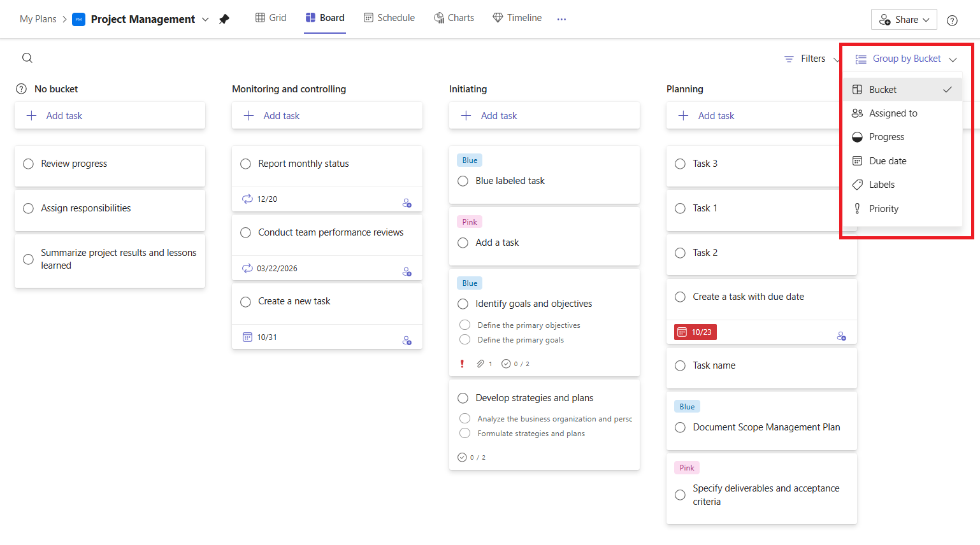The width and height of the screenshot is (980, 545).
Task: Open the Charts view icon
Action: pos(438,17)
